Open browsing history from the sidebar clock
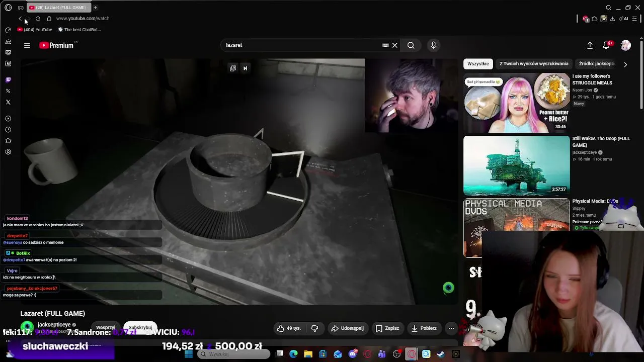Screen dimensions: 644x362 click(8, 130)
